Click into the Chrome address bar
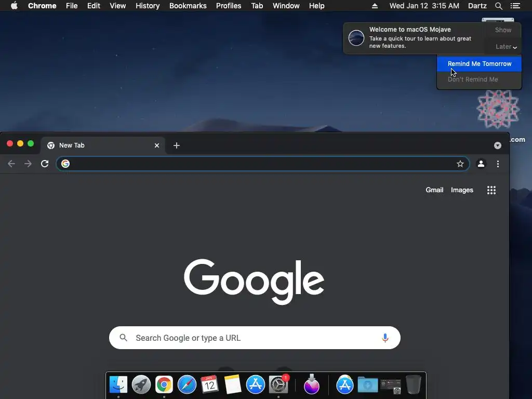532x399 pixels. point(262,164)
